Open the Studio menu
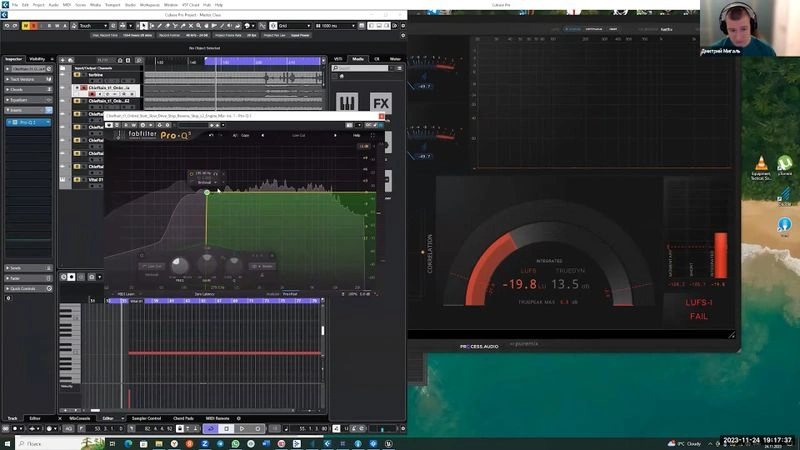The height and width of the screenshot is (450, 800). click(130, 5)
